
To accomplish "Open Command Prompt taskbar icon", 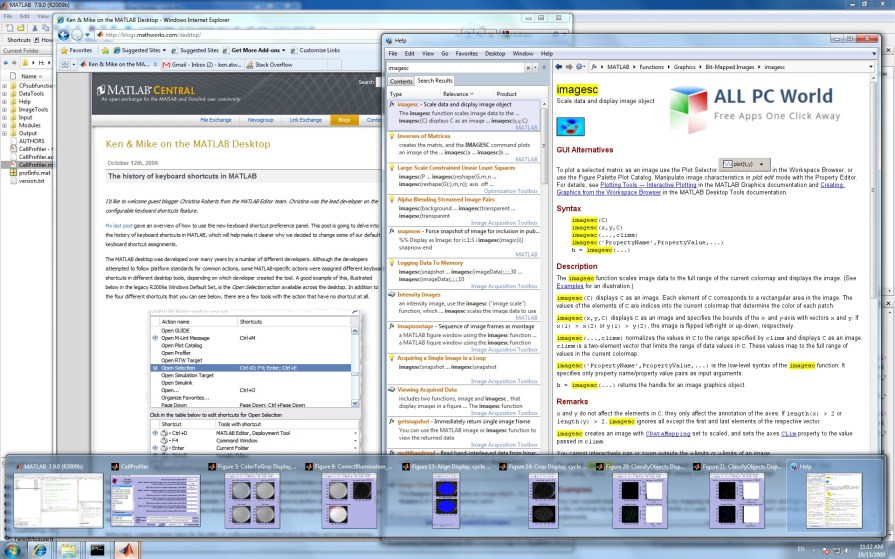I will pyautogui.click(x=98, y=550).
